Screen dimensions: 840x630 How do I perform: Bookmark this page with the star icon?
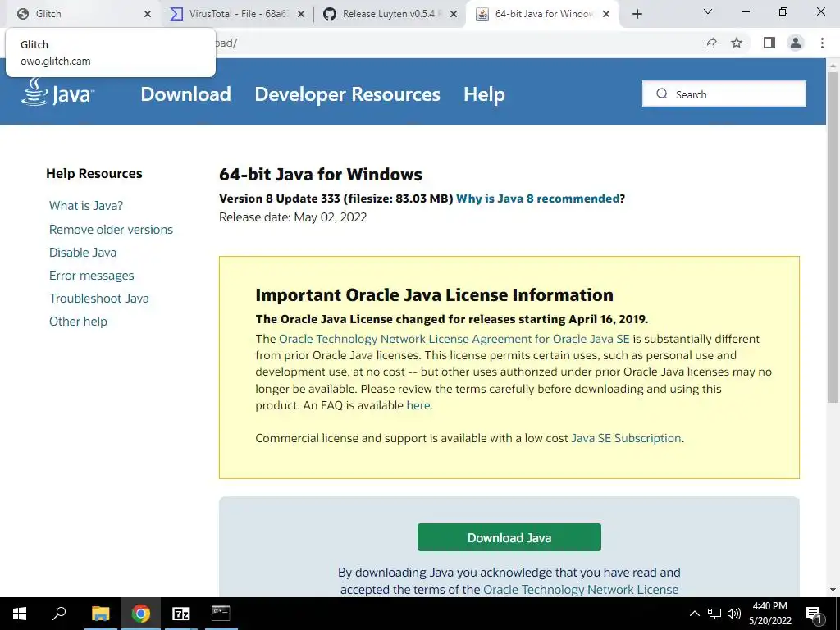click(x=737, y=43)
